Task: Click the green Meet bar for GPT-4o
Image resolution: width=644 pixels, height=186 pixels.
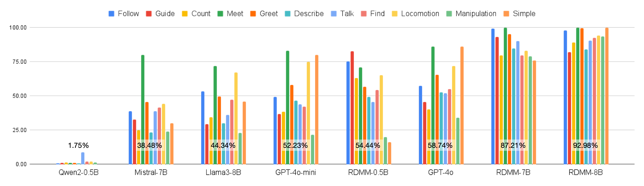Action: tap(433, 106)
